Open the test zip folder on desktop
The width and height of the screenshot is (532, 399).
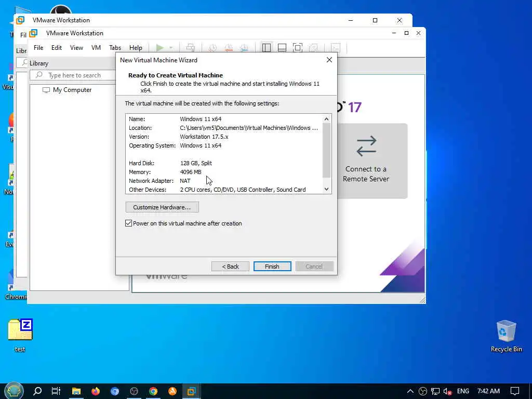[x=20, y=335]
